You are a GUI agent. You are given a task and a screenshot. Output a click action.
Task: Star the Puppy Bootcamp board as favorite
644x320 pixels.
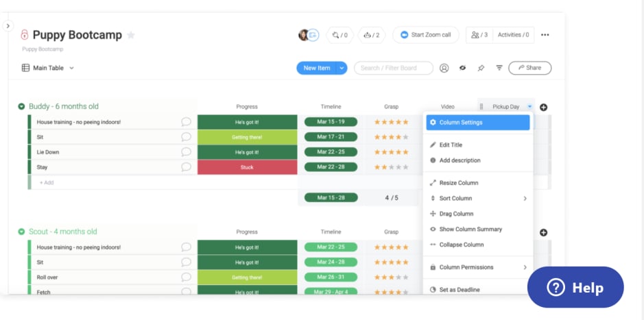[130, 35]
